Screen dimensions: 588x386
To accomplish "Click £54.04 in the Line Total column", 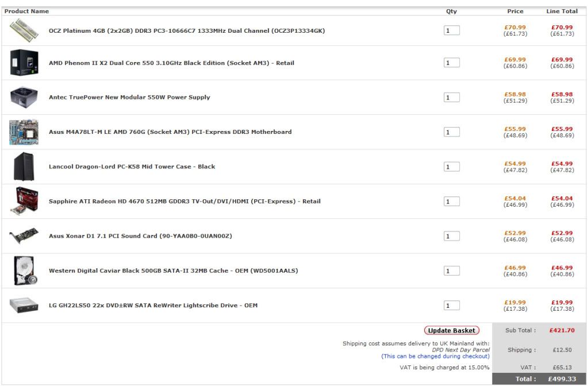I will (x=562, y=198).
